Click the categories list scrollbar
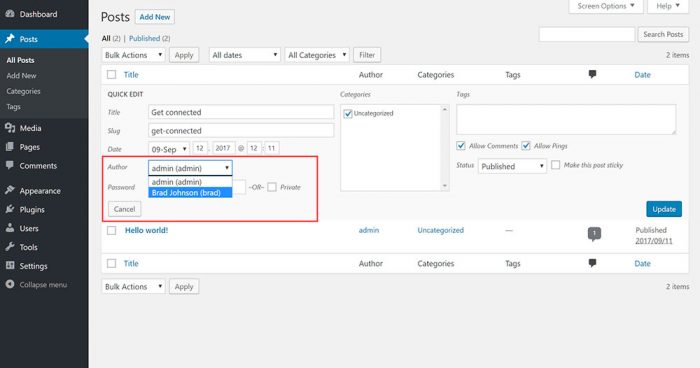700x368 pixels. (445, 147)
